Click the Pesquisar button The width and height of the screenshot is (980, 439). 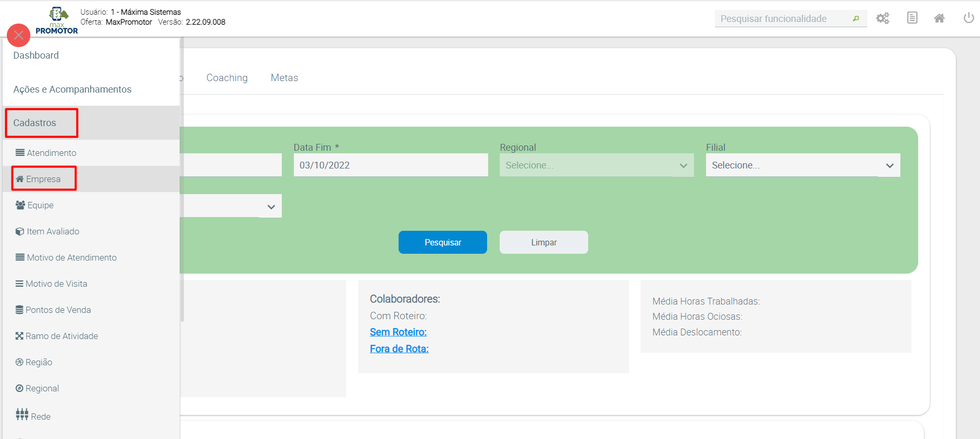[x=443, y=242]
